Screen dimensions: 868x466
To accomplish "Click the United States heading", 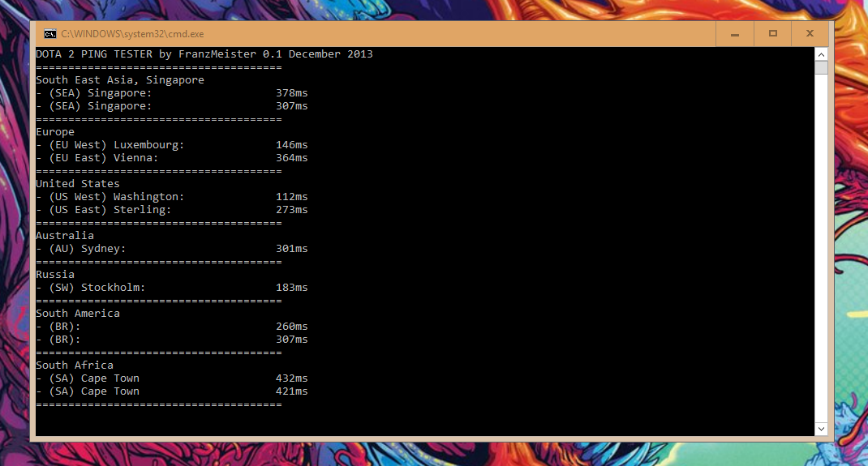I will tap(78, 183).
